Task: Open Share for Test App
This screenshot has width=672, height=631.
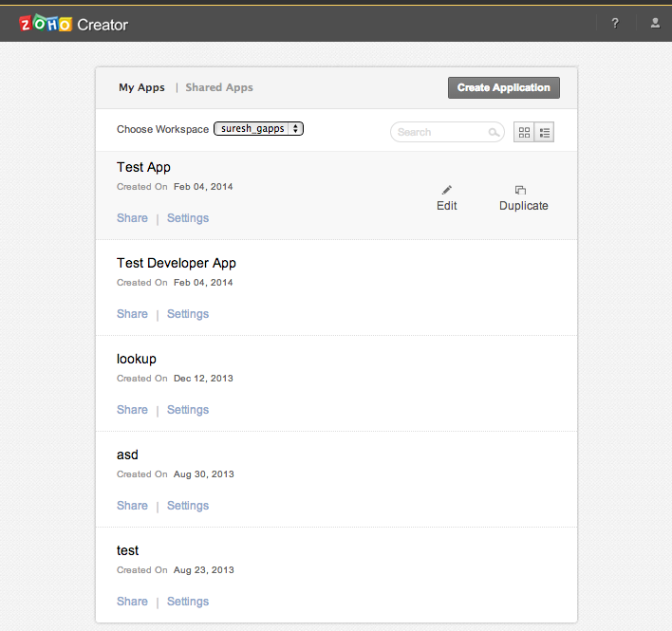Action: (132, 218)
